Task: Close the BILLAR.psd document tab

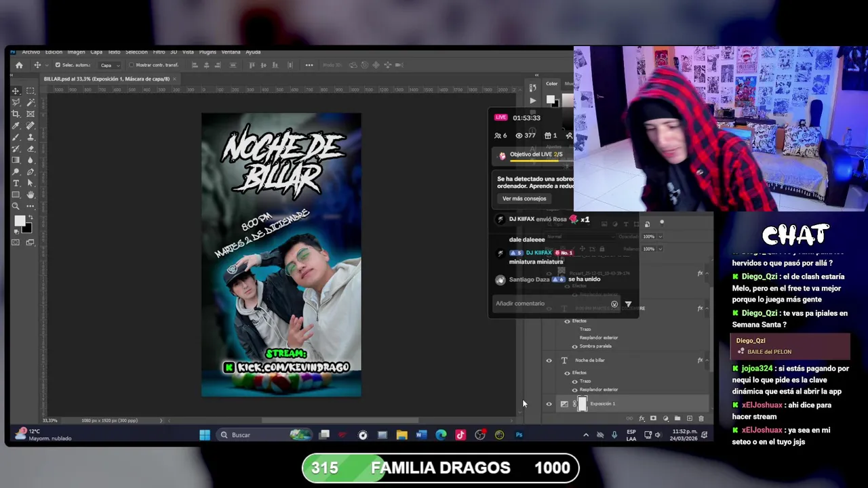Action: [174, 79]
